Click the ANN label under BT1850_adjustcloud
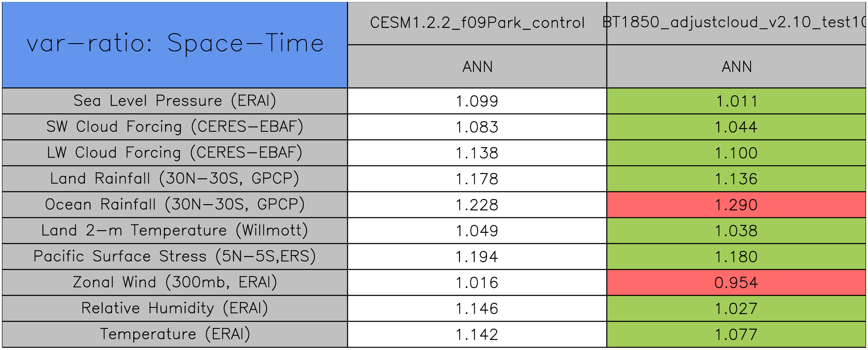Viewport: 868px width, 350px height. [736, 67]
